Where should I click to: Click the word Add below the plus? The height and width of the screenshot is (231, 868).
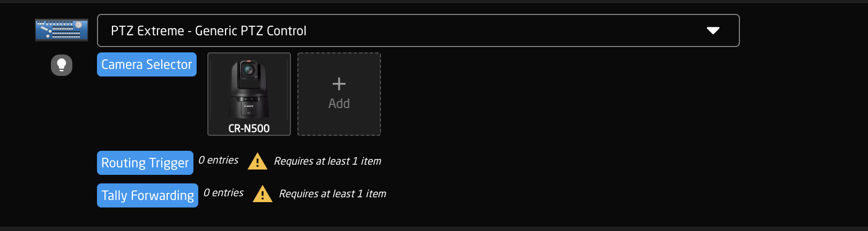coord(339,104)
